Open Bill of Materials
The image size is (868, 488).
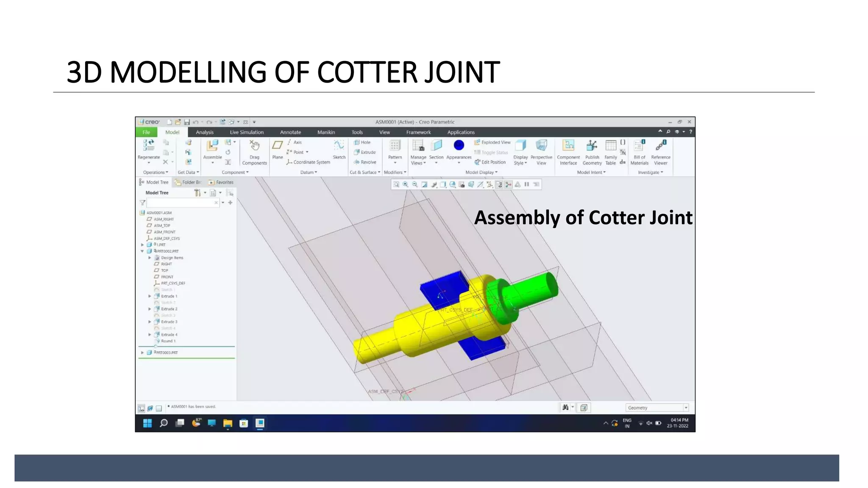[x=639, y=146]
